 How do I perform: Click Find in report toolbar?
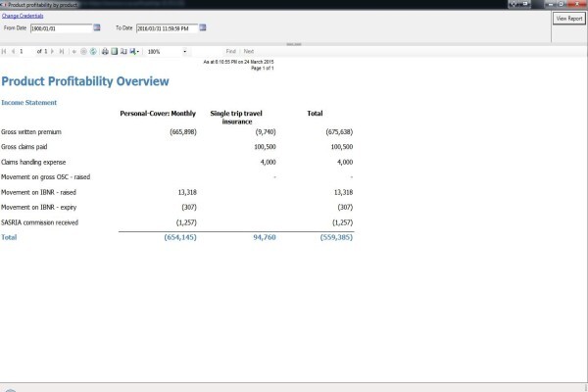pos(231,51)
